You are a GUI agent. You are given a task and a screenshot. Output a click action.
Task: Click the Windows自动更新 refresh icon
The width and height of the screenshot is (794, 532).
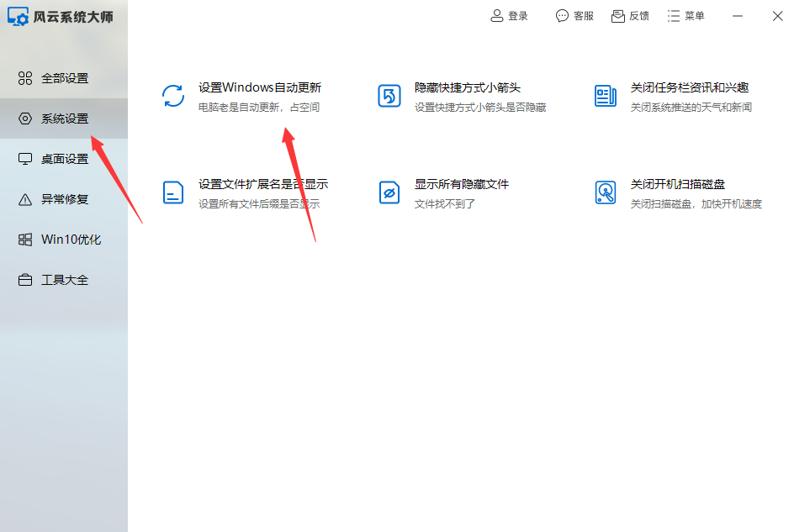click(173, 96)
